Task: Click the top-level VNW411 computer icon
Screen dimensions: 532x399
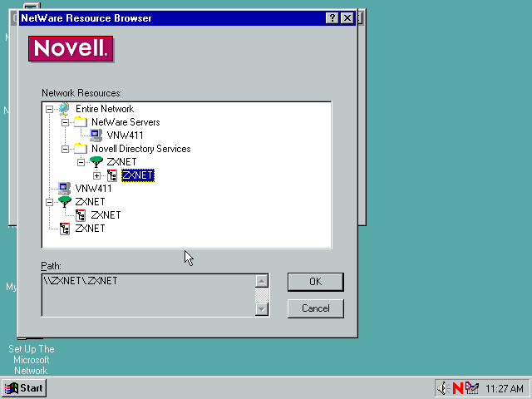Action: [64, 189]
